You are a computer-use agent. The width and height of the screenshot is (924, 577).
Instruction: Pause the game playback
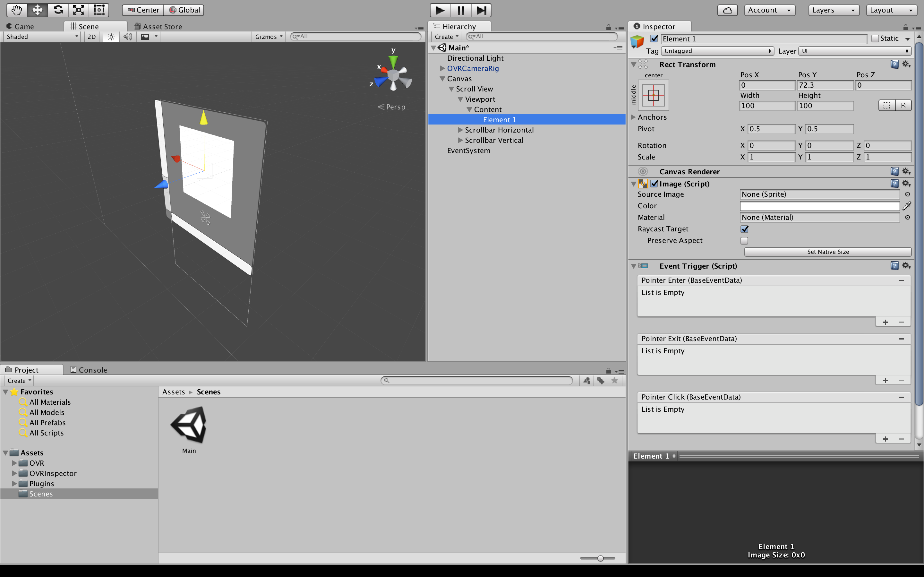[460, 10]
